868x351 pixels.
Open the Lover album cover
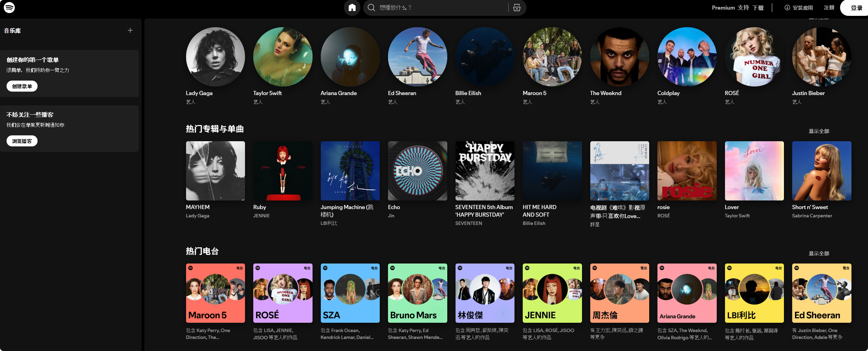coord(754,171)
